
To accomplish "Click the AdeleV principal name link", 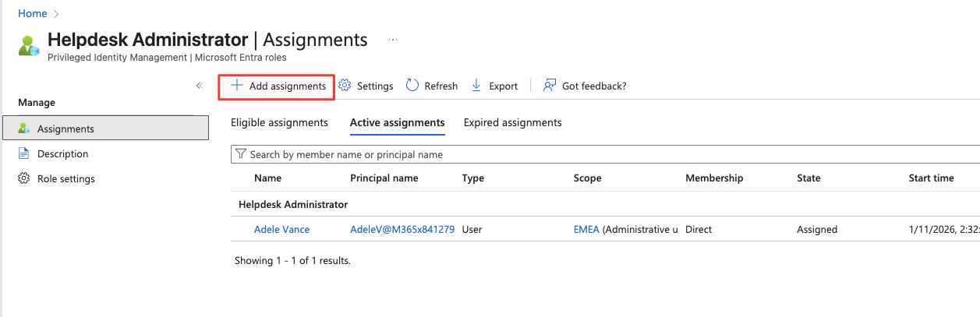I will [402, 229].
